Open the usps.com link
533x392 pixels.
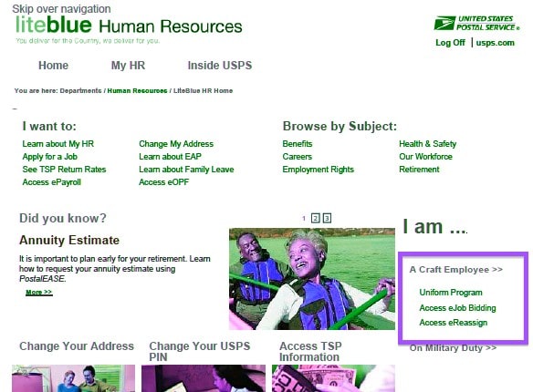pos(496,43)
